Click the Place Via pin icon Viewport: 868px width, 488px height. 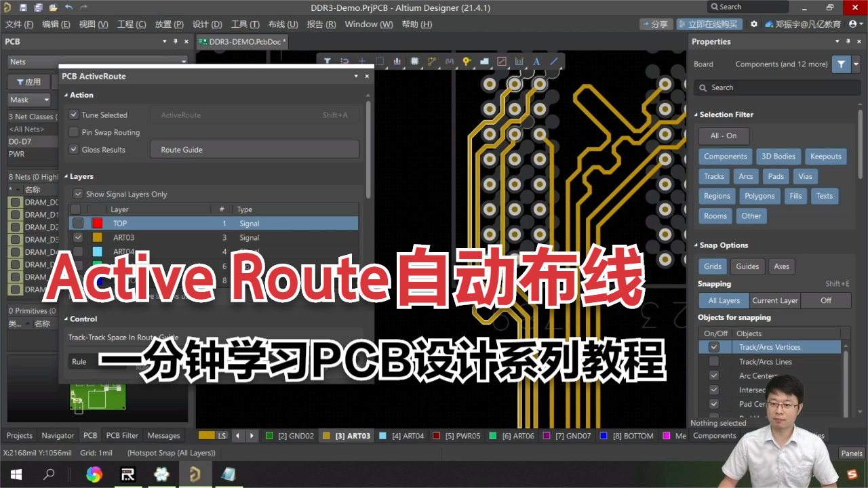click(x=467, y=61)
